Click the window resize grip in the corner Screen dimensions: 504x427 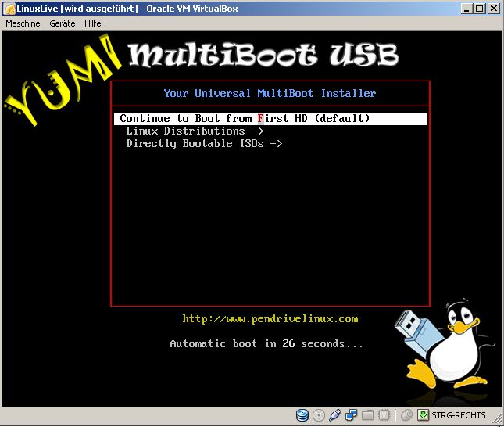497,418
